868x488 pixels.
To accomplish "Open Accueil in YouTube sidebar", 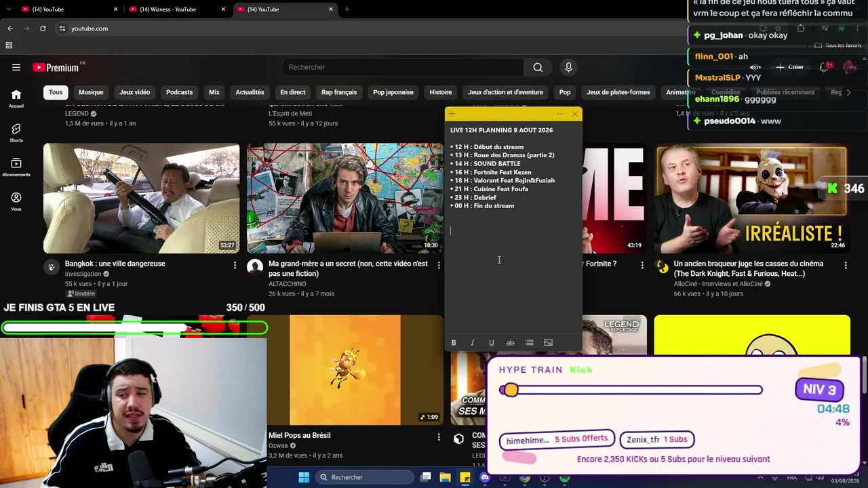I will 16,99.
